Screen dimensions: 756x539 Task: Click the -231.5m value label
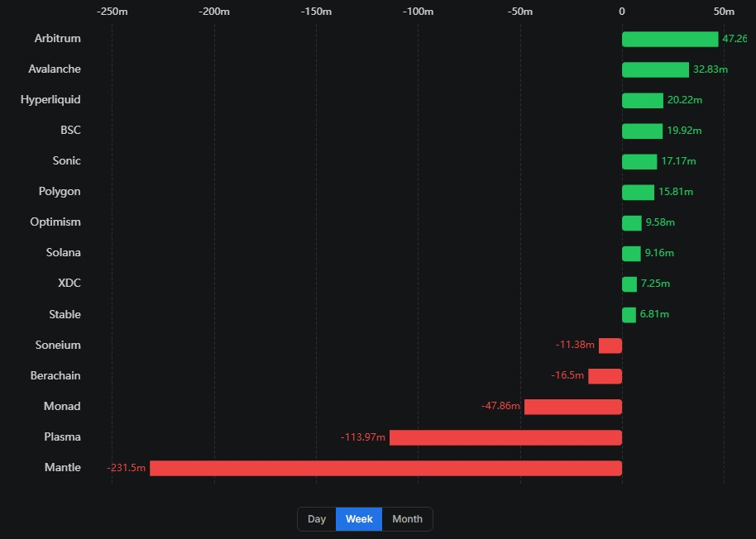(x=127, y=468)
